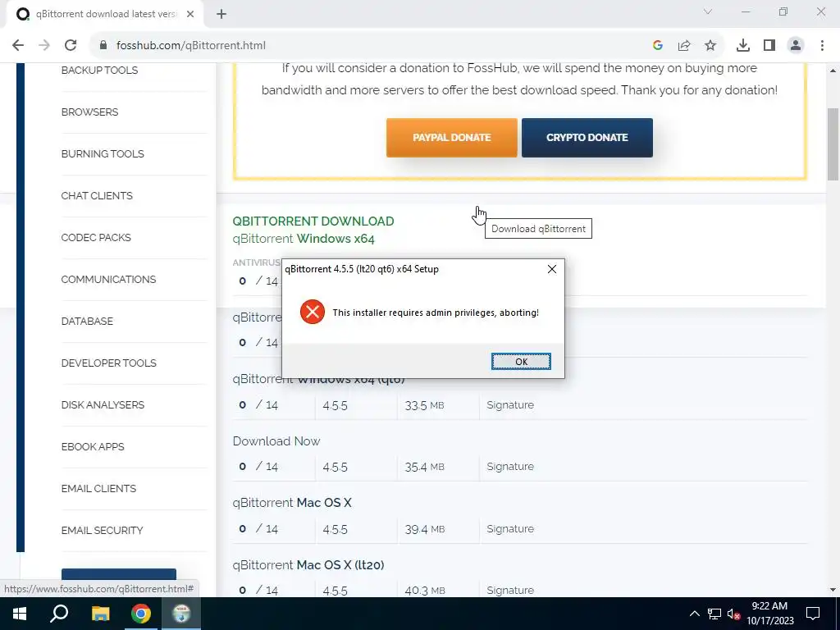Viewport: 840px width, 630px height.
Task: Switch to Chrome on the taskbar
Action: point(141,614)
